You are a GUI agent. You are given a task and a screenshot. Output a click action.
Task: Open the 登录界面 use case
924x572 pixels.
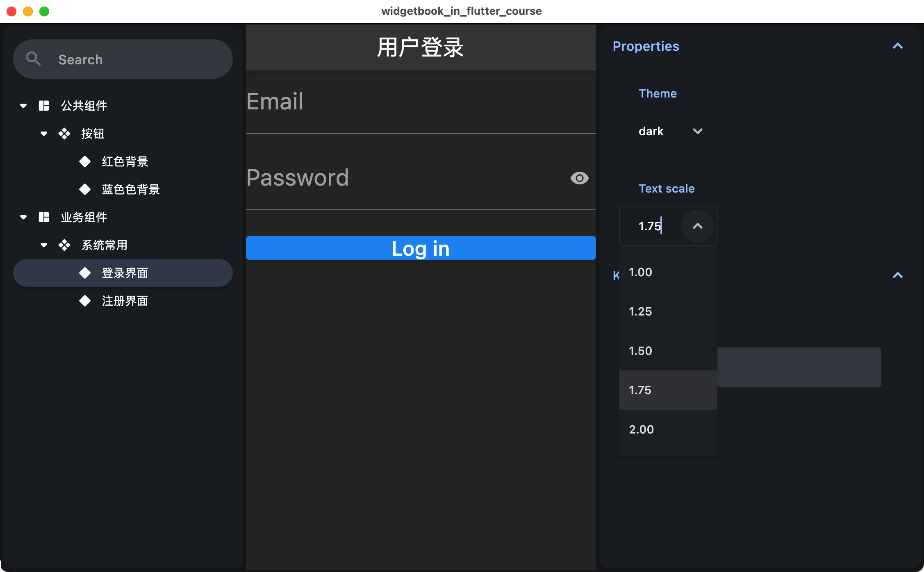pyautogui.click(x=123, y=273)
